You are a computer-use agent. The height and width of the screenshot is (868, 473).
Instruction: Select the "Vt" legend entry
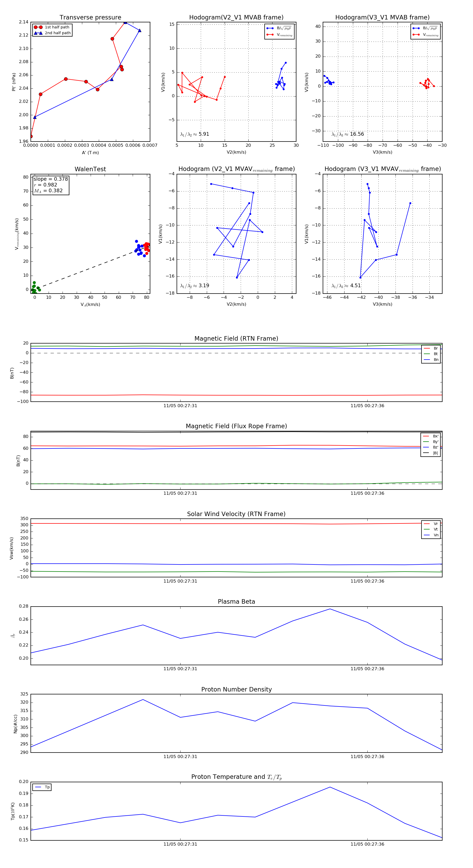point(431,529)
